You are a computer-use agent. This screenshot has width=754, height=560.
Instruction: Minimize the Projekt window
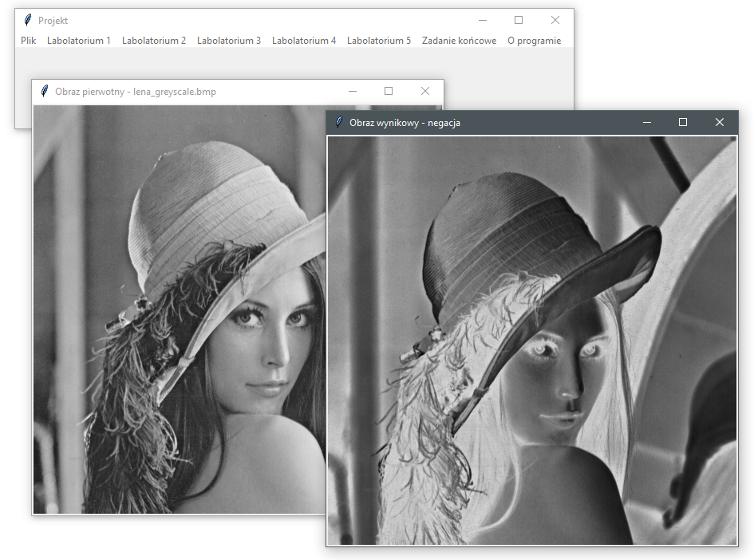coord(483,20)
